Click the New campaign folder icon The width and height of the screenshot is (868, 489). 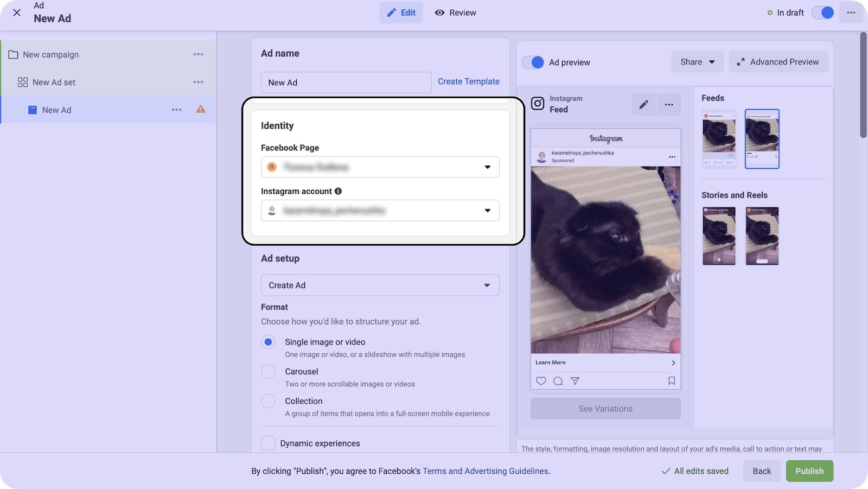pos(13,54)
